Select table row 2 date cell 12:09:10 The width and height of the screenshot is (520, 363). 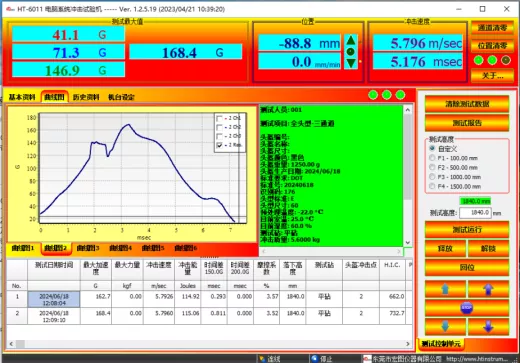click(x=54, y=316)
